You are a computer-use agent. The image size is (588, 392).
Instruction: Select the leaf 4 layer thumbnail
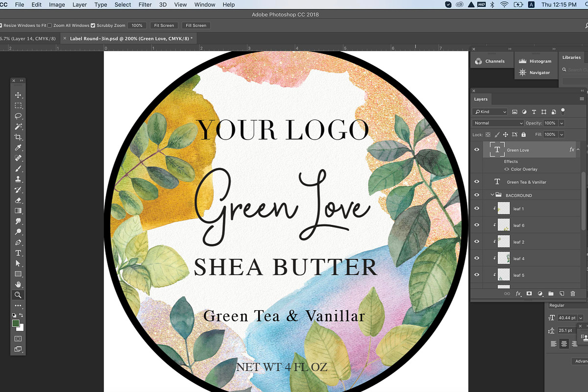click(x=504, y=258)
